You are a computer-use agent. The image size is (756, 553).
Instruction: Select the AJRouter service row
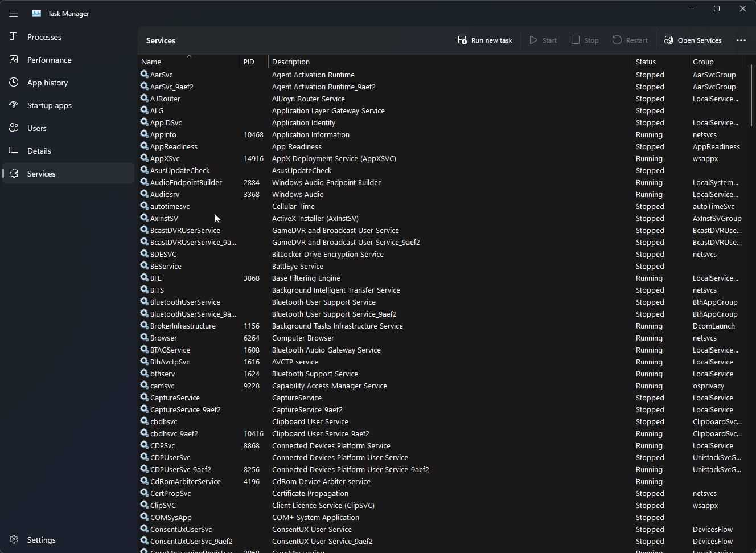click(443, 99)
